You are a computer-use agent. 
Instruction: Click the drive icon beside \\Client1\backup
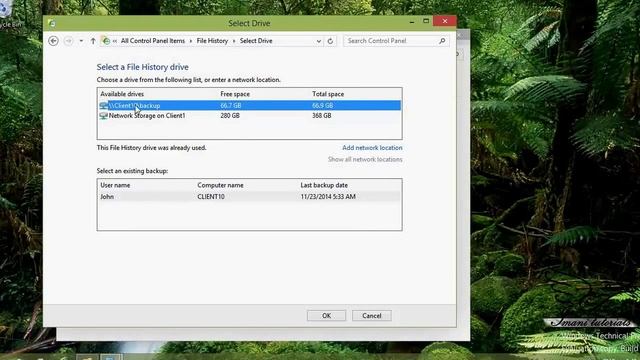tap(103, 105)
